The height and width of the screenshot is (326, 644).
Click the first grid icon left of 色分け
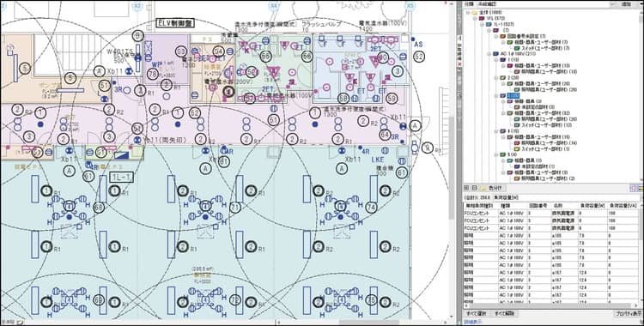466,188
